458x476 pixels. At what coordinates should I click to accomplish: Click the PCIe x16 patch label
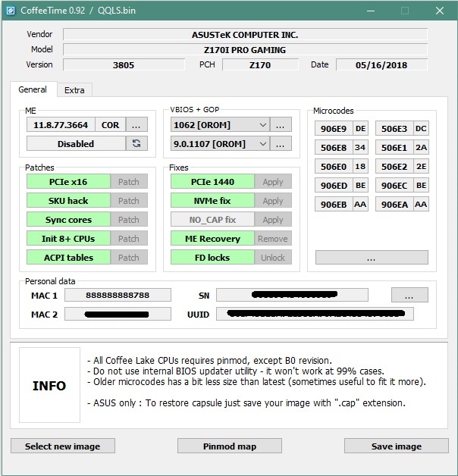[68, 182]
